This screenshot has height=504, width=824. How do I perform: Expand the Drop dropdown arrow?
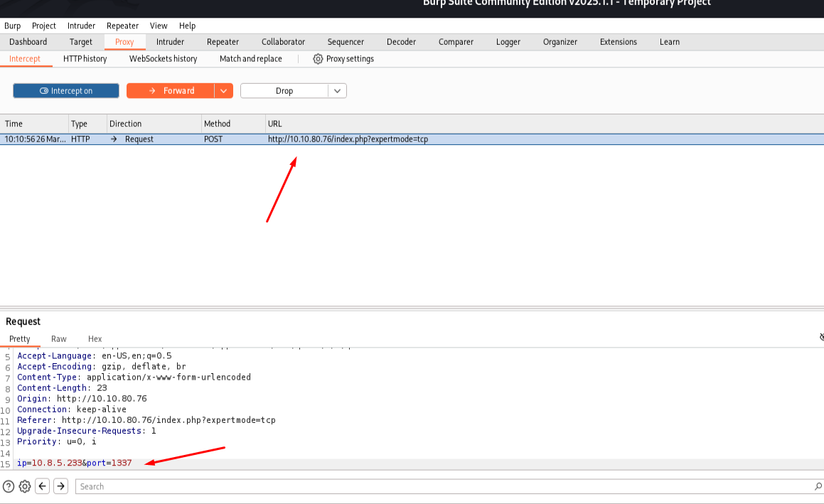point(338,91)
